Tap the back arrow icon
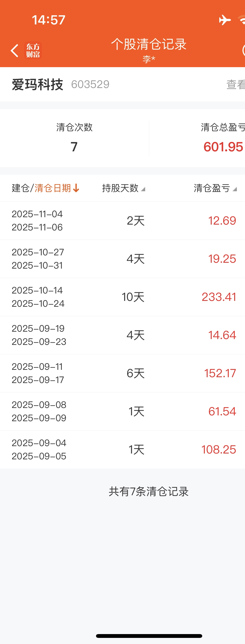The image size is (245, 644). coord(15,51)
